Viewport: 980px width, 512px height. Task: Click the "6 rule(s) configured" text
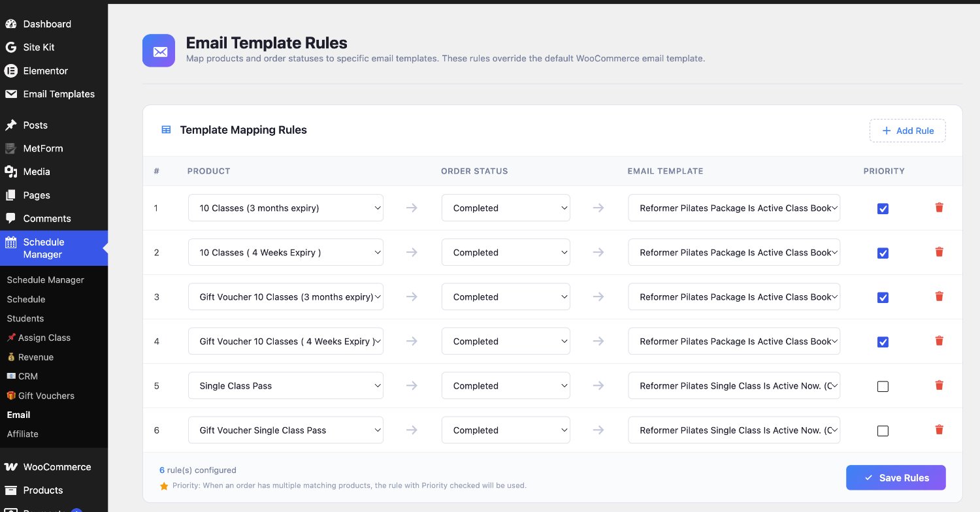[198, 470]
